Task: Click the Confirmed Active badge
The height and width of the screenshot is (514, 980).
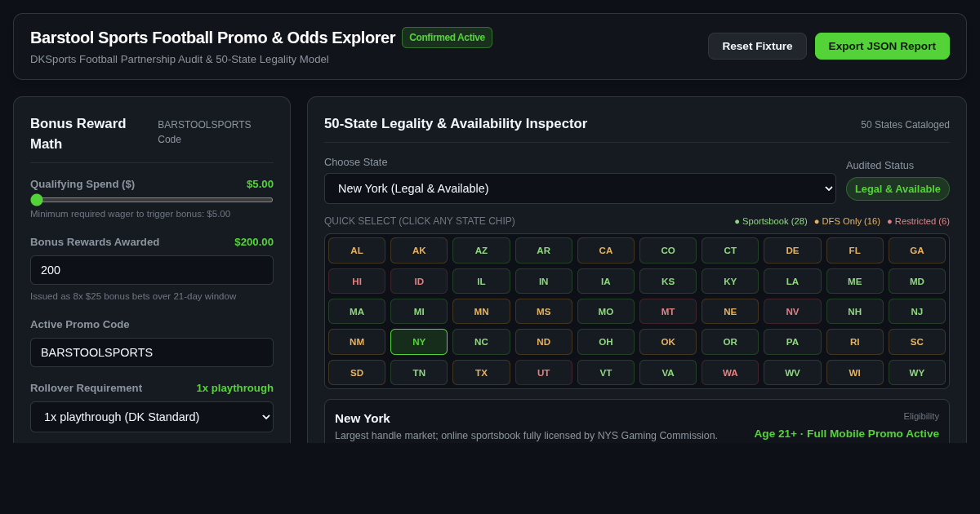Action: [x=447, y=38]
